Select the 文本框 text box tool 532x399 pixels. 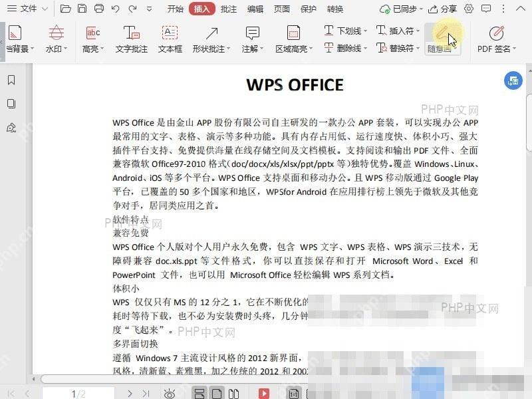click(170, 39)
